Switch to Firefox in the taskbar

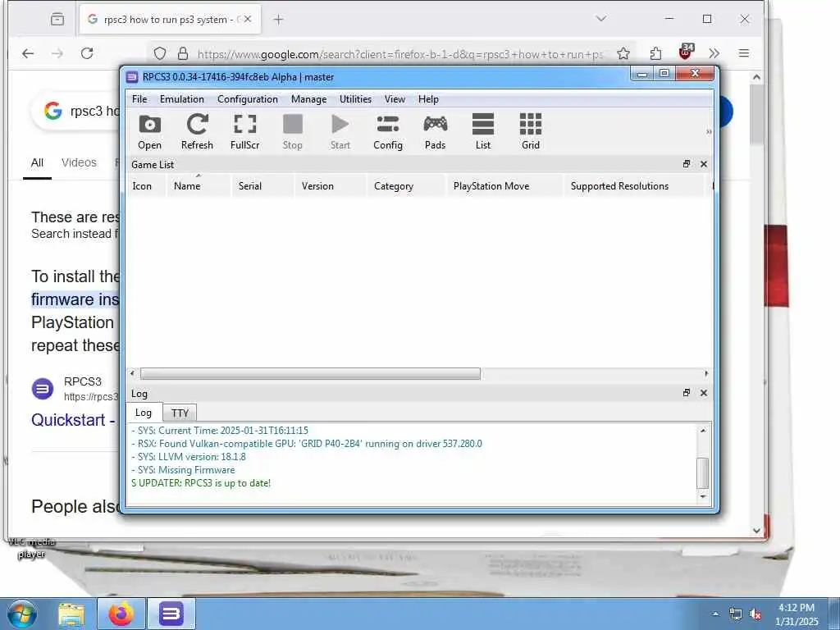tap(121, 614)
